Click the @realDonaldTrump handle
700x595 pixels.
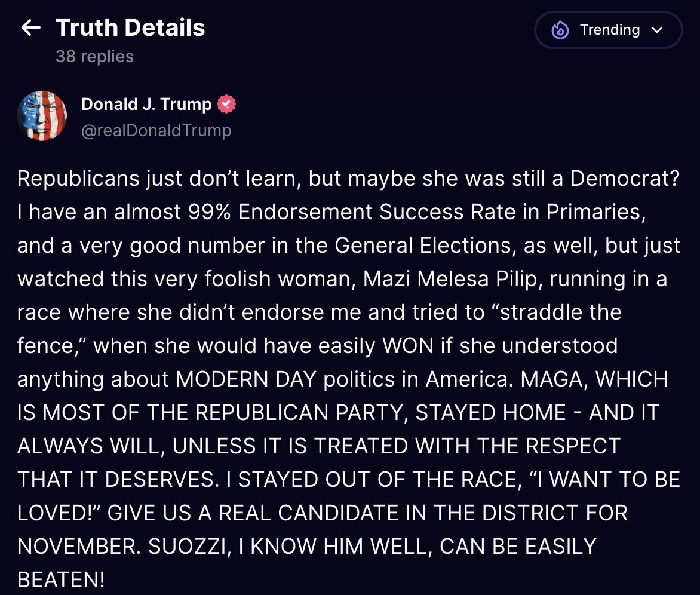156,130
